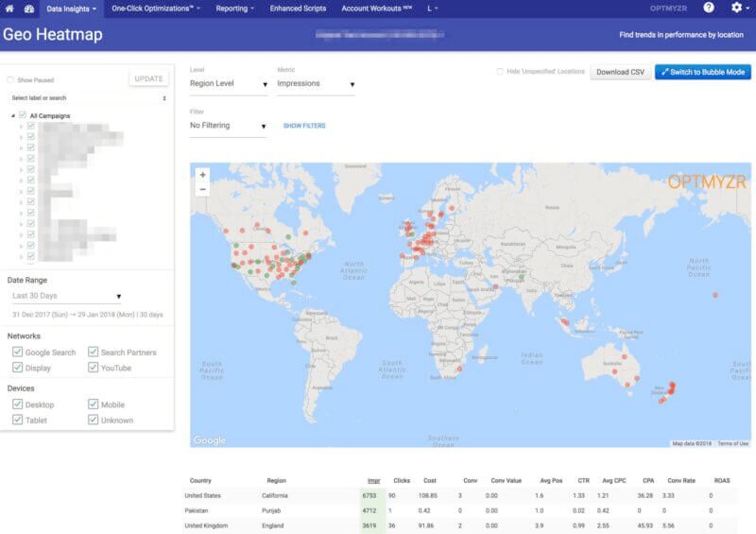Click Download CSV button
This screenshot has height=534, width=756.
pyautogui.click(x=620, y=72)
